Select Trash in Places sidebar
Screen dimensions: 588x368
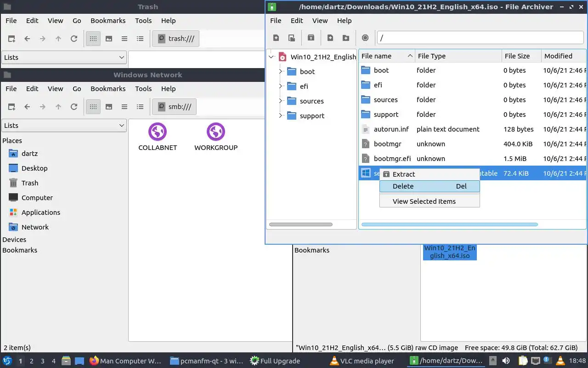pyautogui.click(x=30, y=183)
